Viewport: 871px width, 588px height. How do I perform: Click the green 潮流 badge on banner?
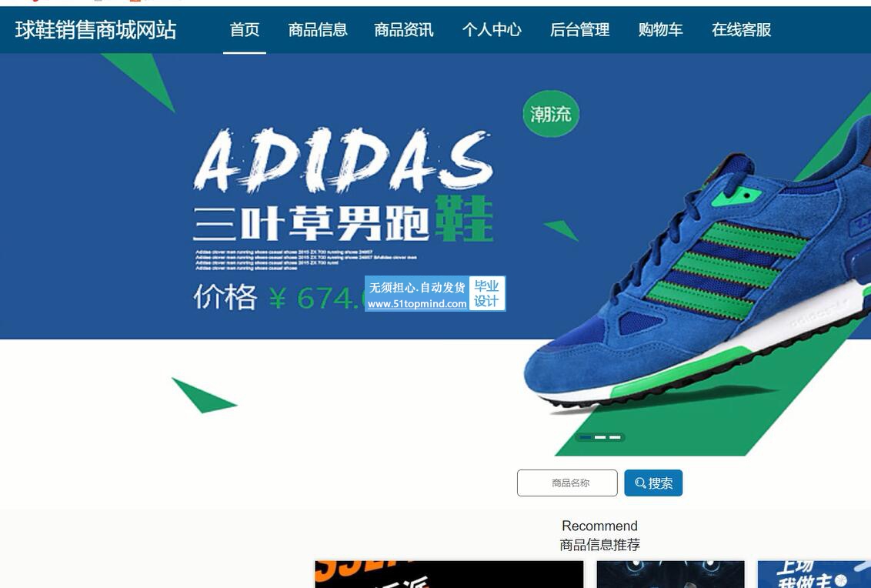[550, 115]
